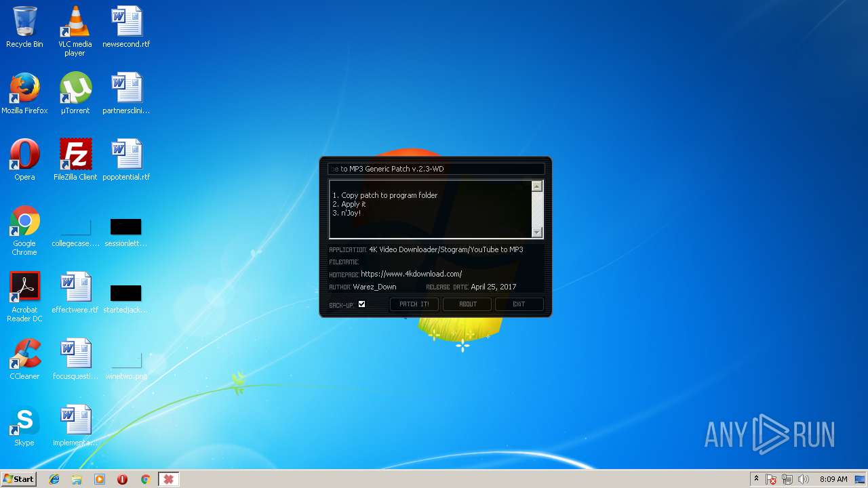Click the https://www.4kdownload.com/ homepage link
The height and width of the screenshot is (488, 868).
pyautogui.click(x=411, y=274)
